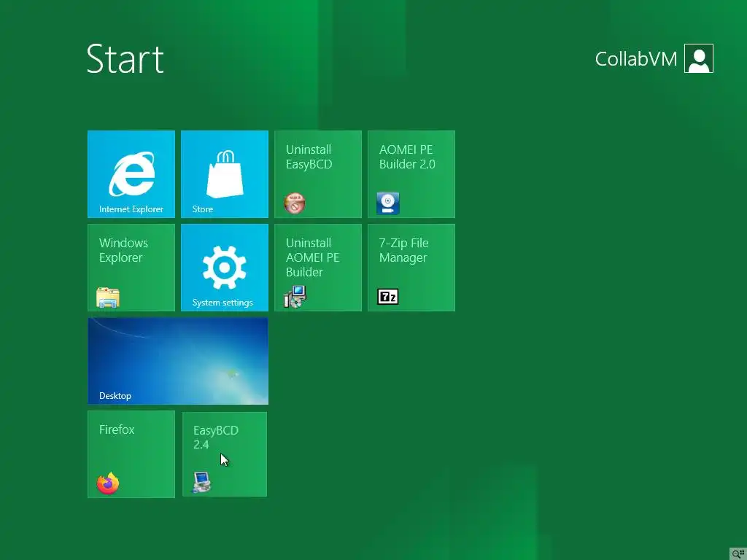Screen dimensions: 747x560
Task: Open the Uninstall EasyBCD tile
Action: coord(318,174)
